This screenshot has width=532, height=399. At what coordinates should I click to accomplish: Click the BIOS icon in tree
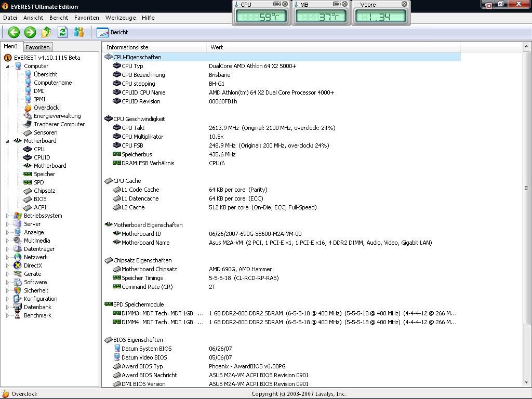28,199
